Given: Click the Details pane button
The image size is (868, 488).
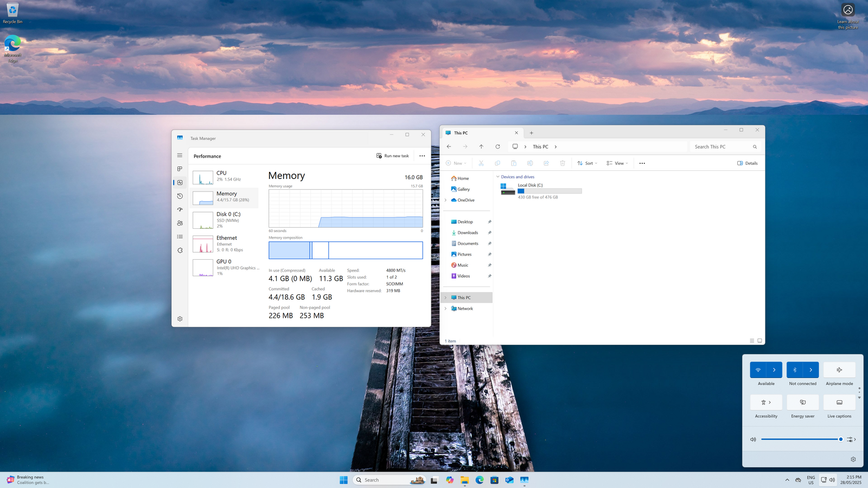Looking at the screenshot, I should pyautogui.click(x=748, y=163).
